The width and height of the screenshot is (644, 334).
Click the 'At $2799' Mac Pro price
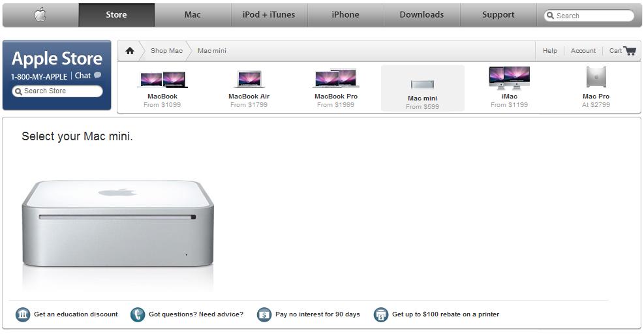pyautogui.click(x=596, y=105)
